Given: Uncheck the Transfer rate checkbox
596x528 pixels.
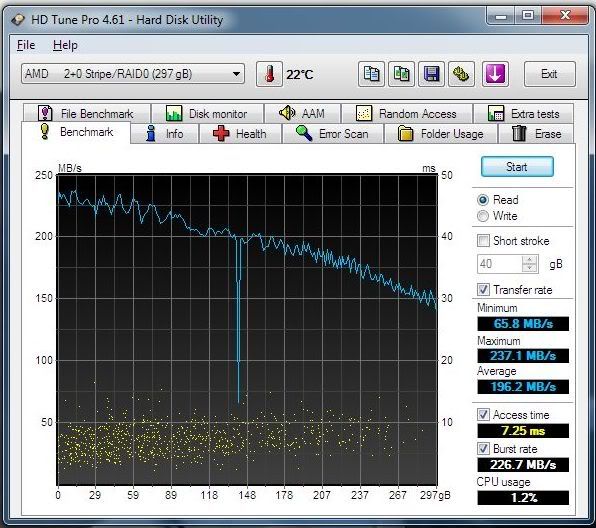Looking at the screenshot, I should point(483,290).
